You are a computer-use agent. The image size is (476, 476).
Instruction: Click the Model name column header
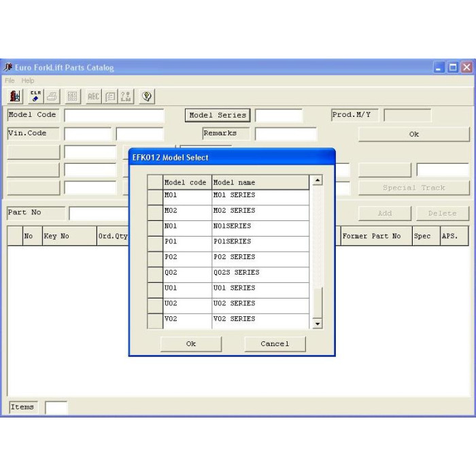tap(260, 182)
